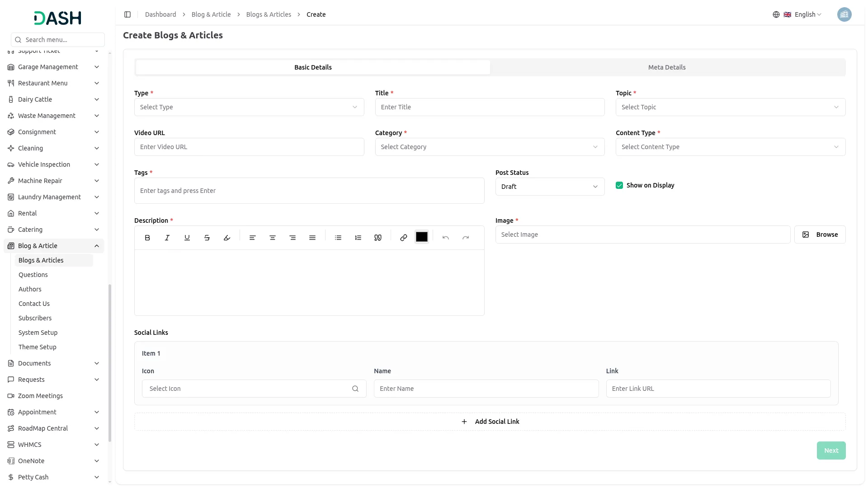Switch to the Meta Details tab
This screenshot has width=868, height=488.
(x=667, y=67)
